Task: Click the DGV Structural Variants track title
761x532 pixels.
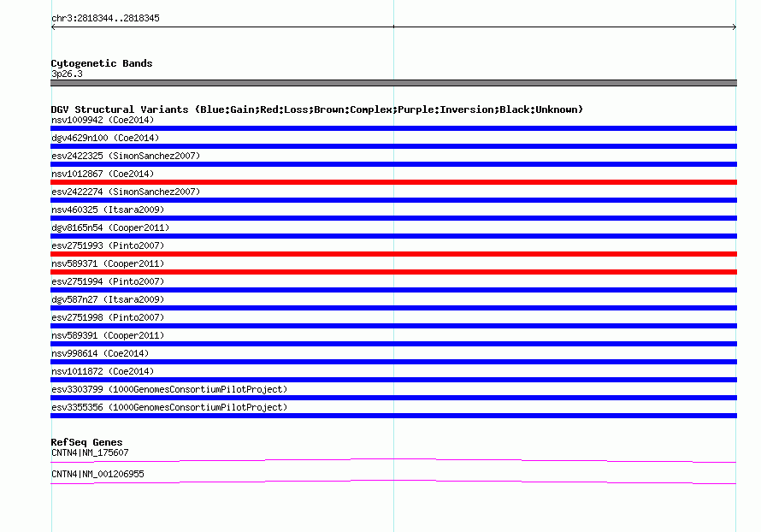Action: coord(317,109)
